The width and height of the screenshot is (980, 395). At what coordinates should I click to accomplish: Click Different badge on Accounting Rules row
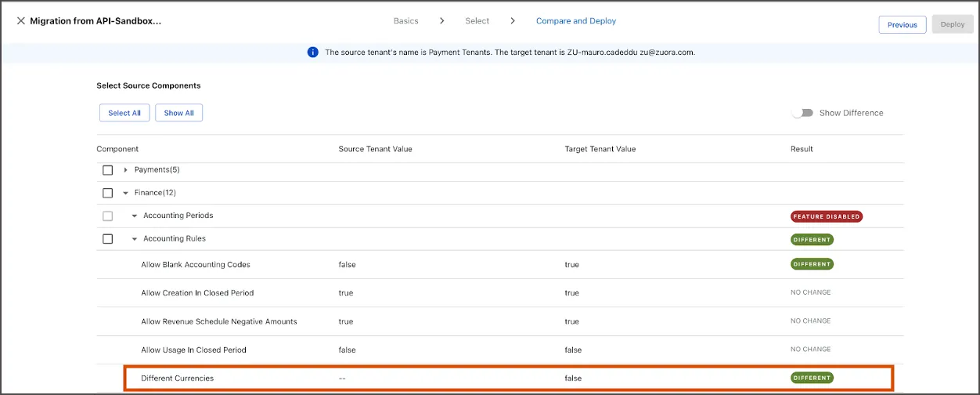pos(812,239)
